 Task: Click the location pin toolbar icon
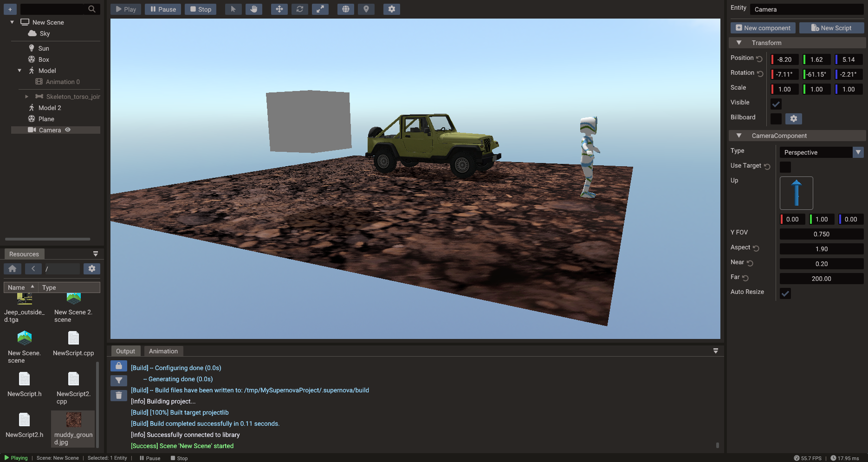tap(366, 9)
